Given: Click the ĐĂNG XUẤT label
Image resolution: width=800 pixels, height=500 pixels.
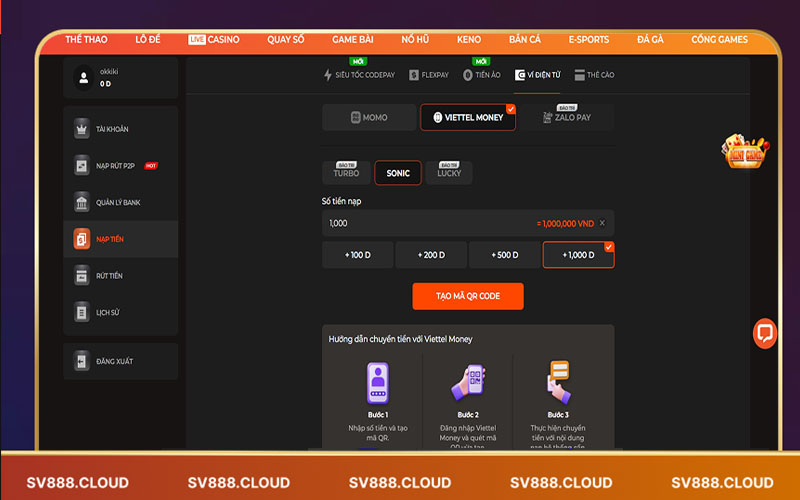Looking at the screenshot, I should pos(115,361).
